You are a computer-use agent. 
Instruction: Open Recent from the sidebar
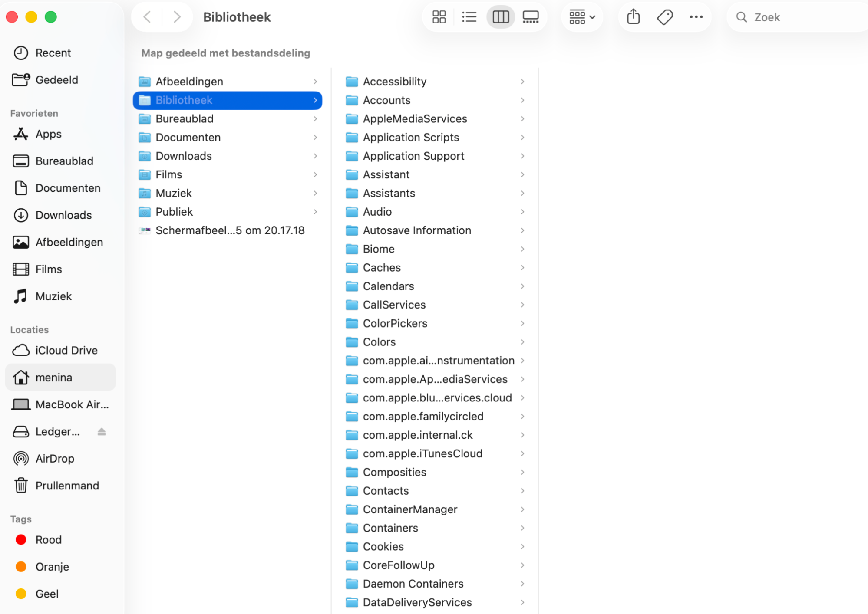53,53
